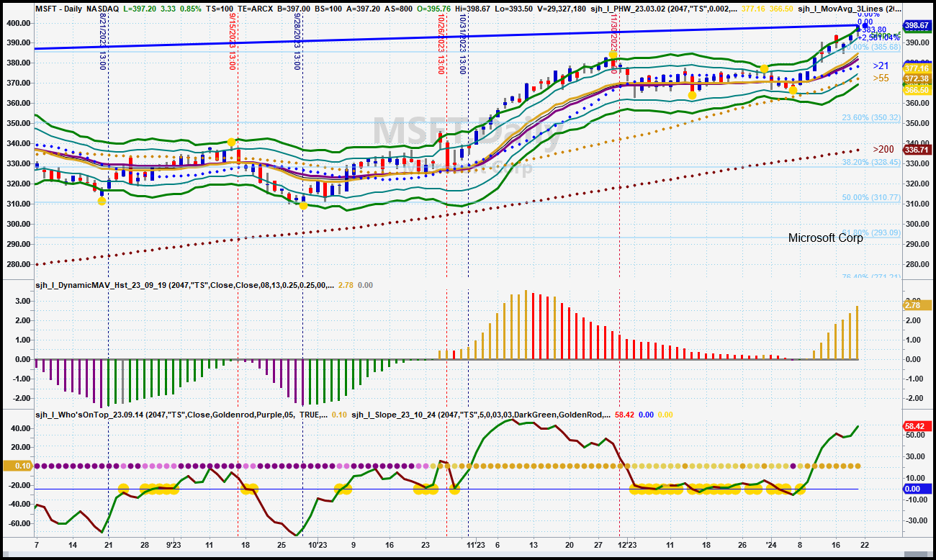Select the 10/31/2023 13:00 blue vertical line label
Image resolution: width=936 pixels, height=560 pixels.
464,43
